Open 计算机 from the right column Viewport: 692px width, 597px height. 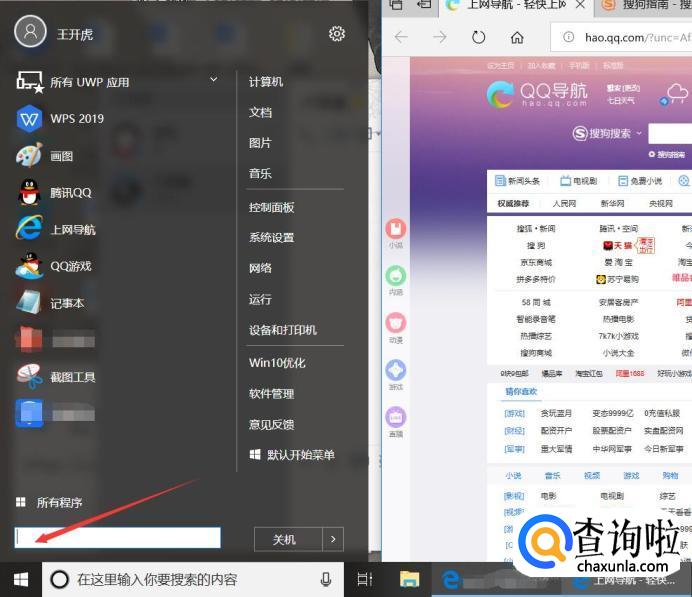pos(266,82)
